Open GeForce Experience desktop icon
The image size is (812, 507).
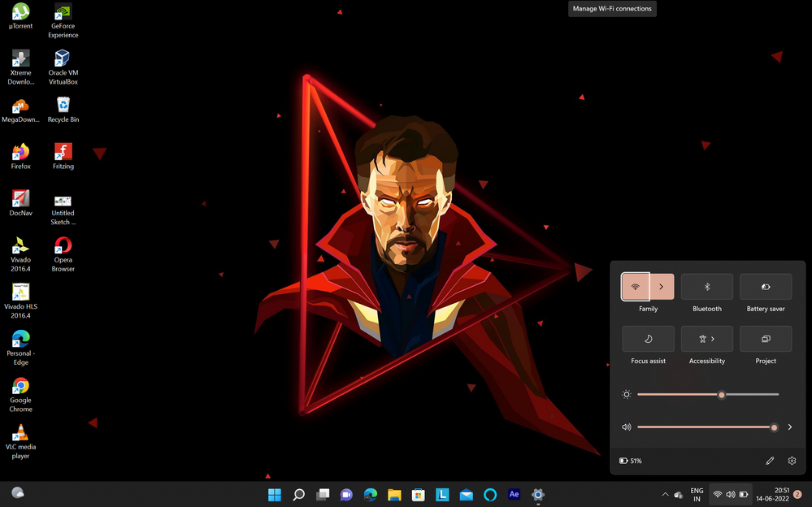coord(63,20)
